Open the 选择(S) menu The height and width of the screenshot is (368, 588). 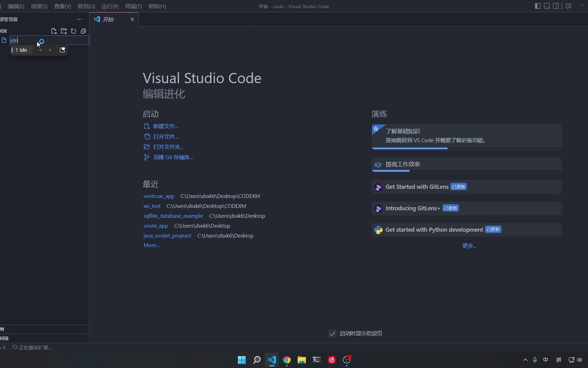coord(39,6)
